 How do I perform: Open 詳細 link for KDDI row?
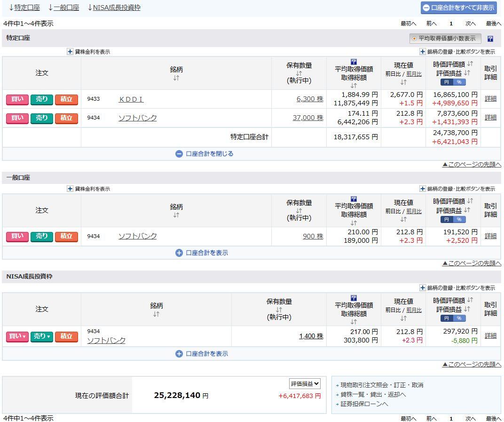coord(490,99)
